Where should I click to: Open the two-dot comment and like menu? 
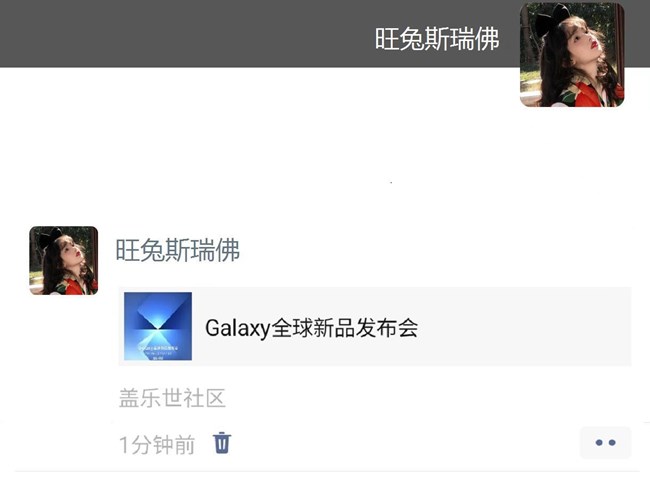point(605,443)
